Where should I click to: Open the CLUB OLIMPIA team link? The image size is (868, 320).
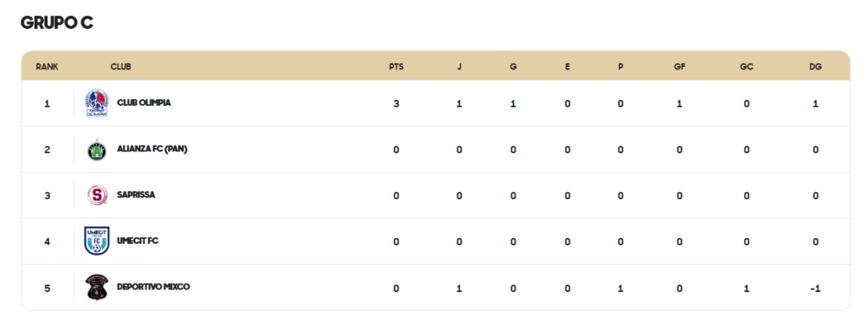(x=144, y=102)
